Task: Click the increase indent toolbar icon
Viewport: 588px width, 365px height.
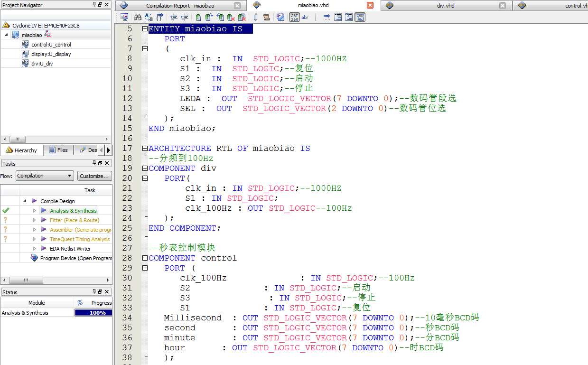Action: 173,18
